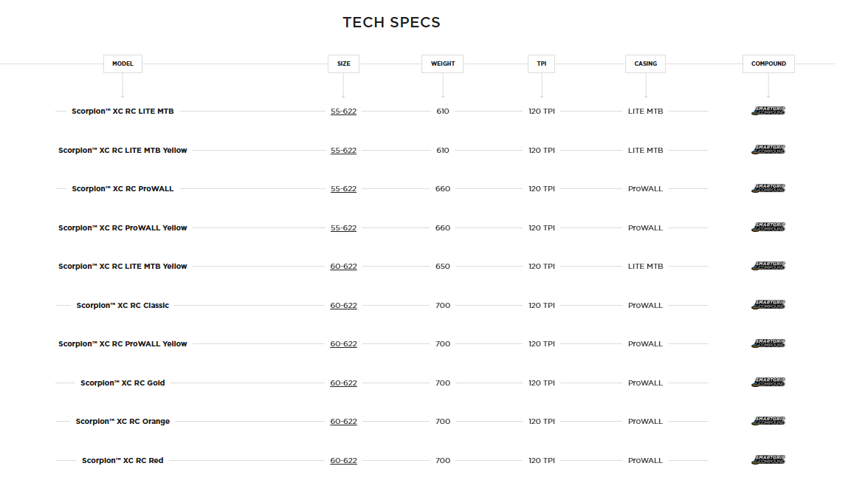Click the WEIGHT column header
This screenshot has height=500, width=868.
(443, 64)
